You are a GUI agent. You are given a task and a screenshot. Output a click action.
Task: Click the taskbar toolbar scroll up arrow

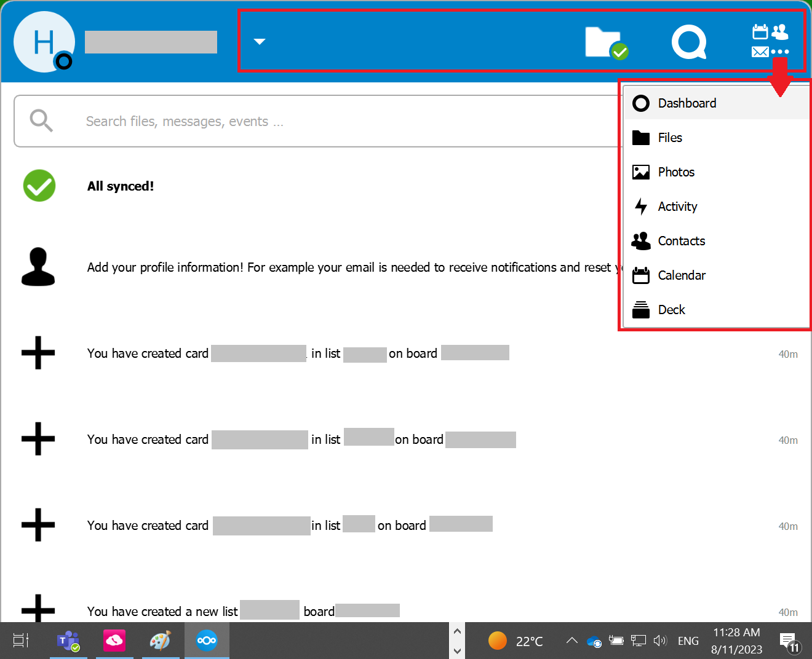click(457, 631)
